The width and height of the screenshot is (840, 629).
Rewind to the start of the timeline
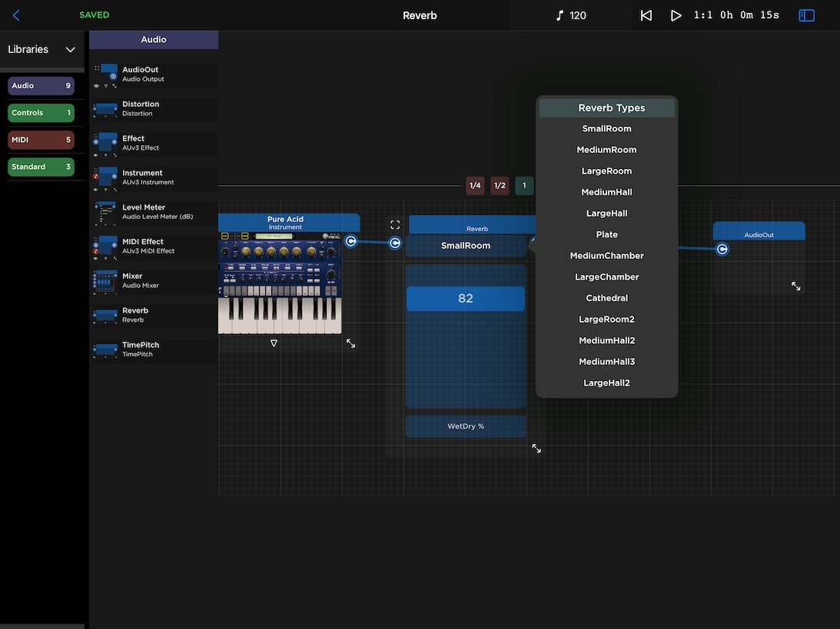646,15
